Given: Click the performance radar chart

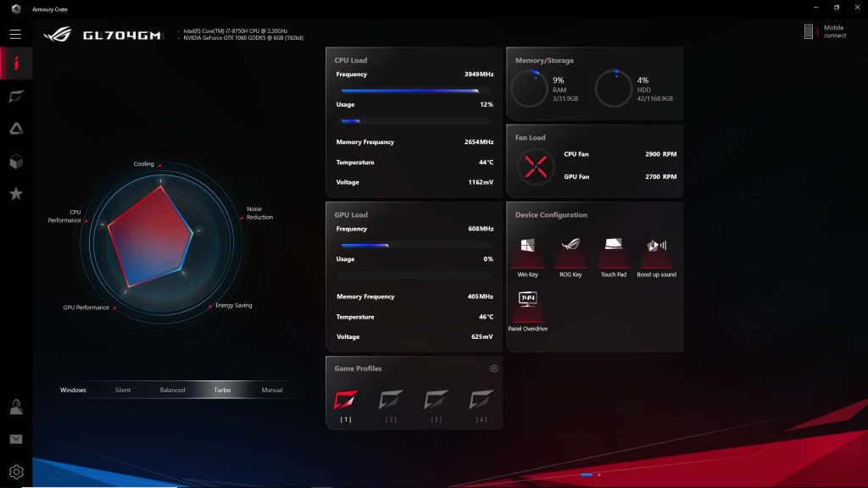Looking at the screenshot, I should (x=161, y=243).
